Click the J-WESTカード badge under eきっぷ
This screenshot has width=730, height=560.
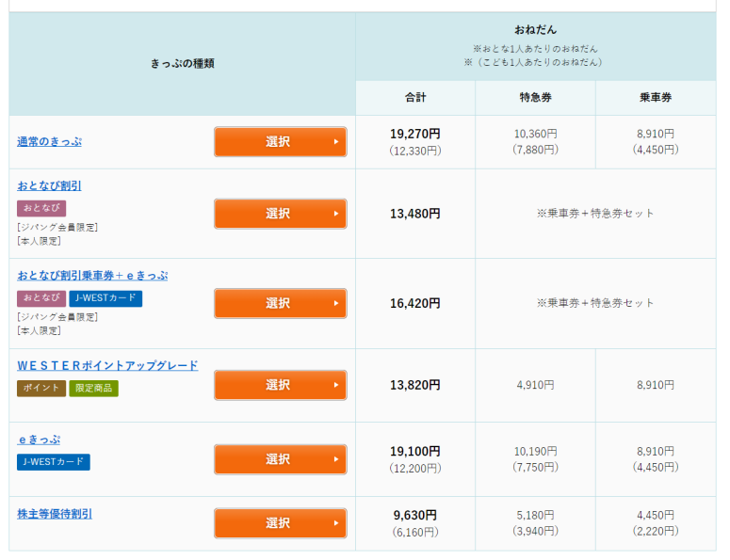pos(53,462)
